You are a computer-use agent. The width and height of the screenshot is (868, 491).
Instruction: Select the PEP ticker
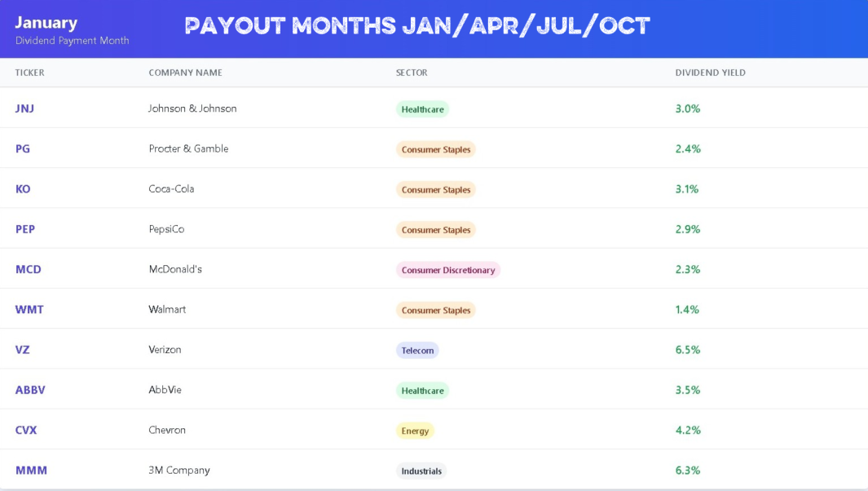pyautogui.click(x=25, y=229)
